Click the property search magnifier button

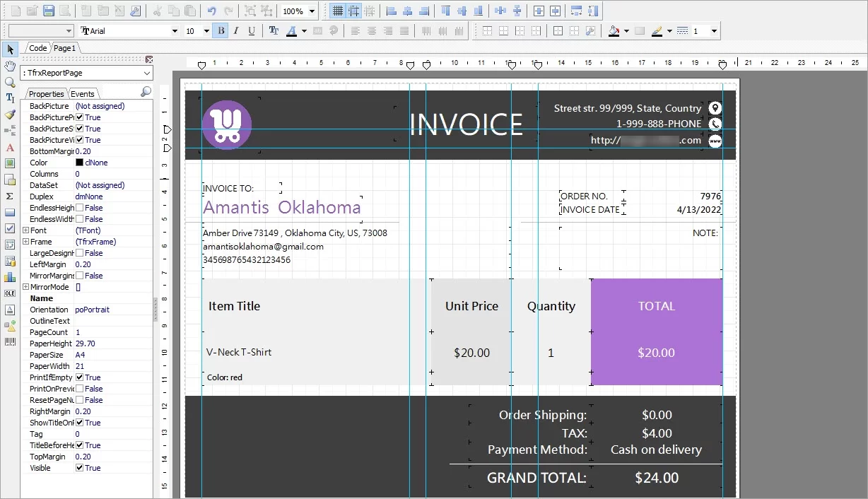pos(145,93)
